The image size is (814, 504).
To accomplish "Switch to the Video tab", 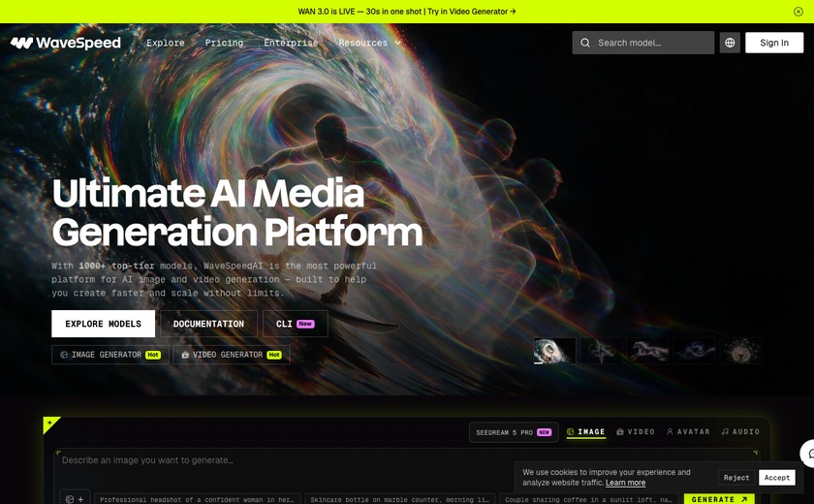I will [x=636, y=432].
